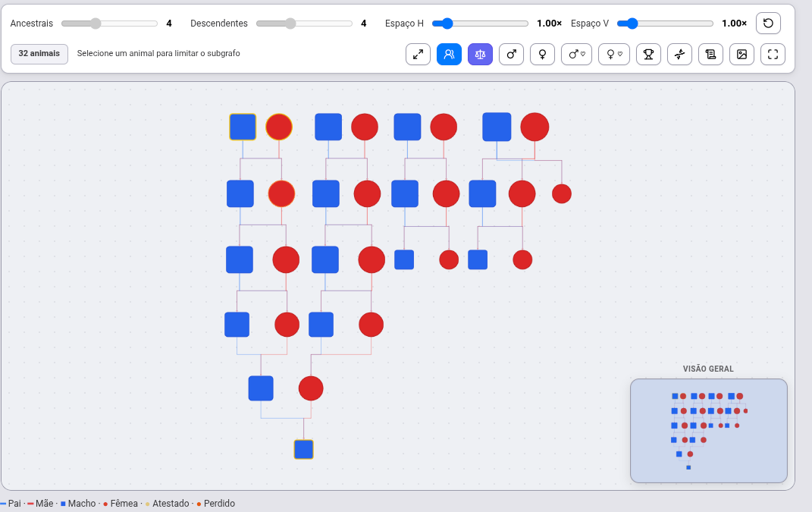Click the female symbol filter icon
Screen dimensions: 812x512
click(542, 54)
